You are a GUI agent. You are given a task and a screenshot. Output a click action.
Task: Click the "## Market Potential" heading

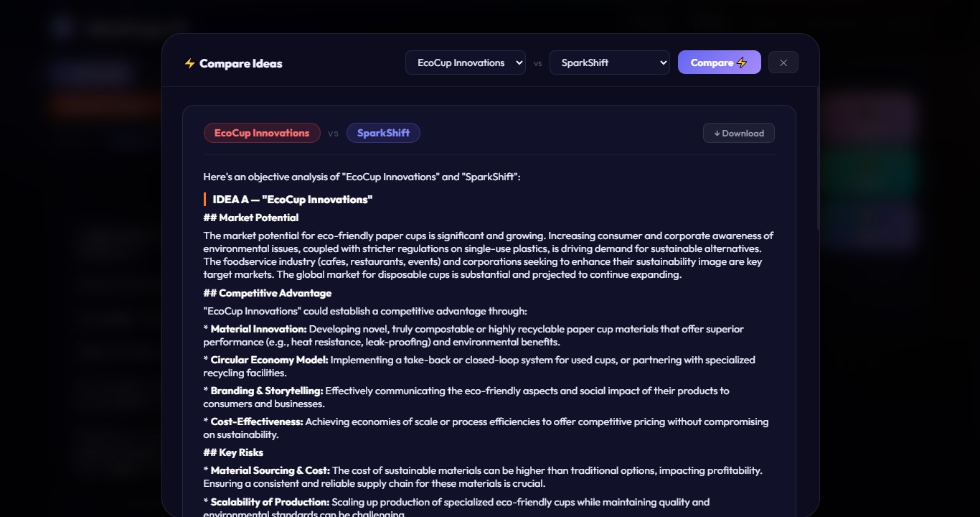click(x=251, y=218)
